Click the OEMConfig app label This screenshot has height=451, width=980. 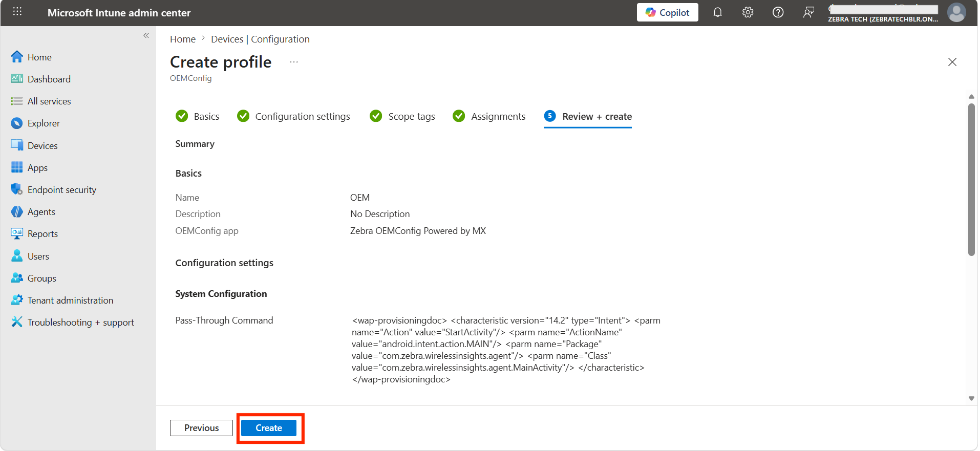point(207,231)
